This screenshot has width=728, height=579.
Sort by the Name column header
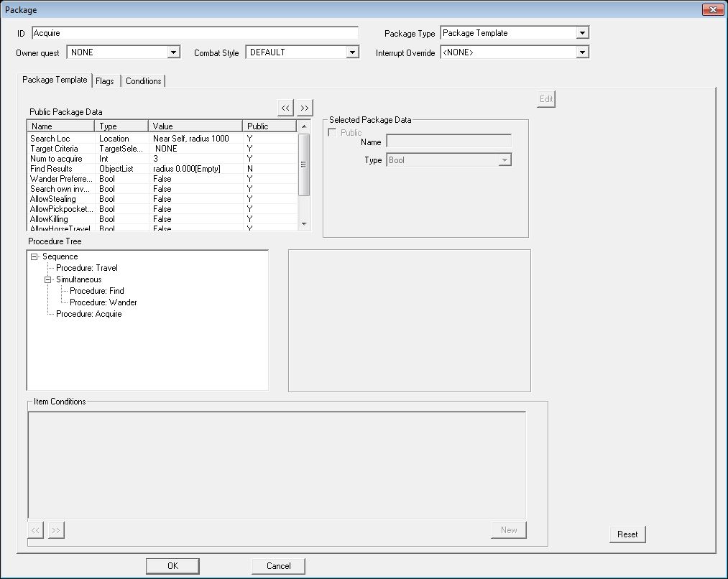[x=61, y=126]
